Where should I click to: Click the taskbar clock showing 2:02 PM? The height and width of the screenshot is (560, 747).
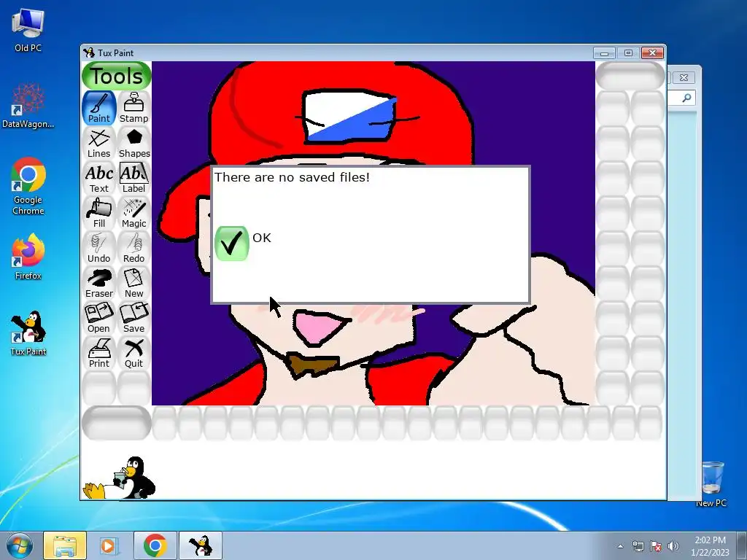(710, 545)
